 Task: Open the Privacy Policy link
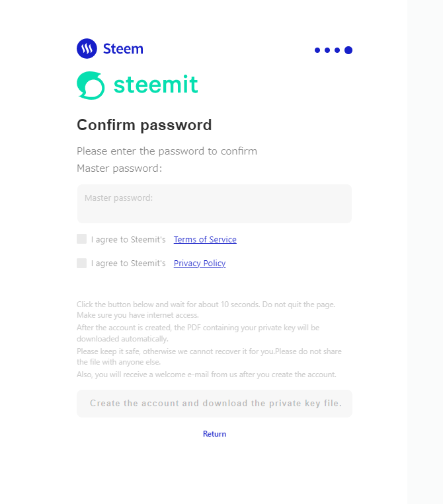tap(200, 264)
